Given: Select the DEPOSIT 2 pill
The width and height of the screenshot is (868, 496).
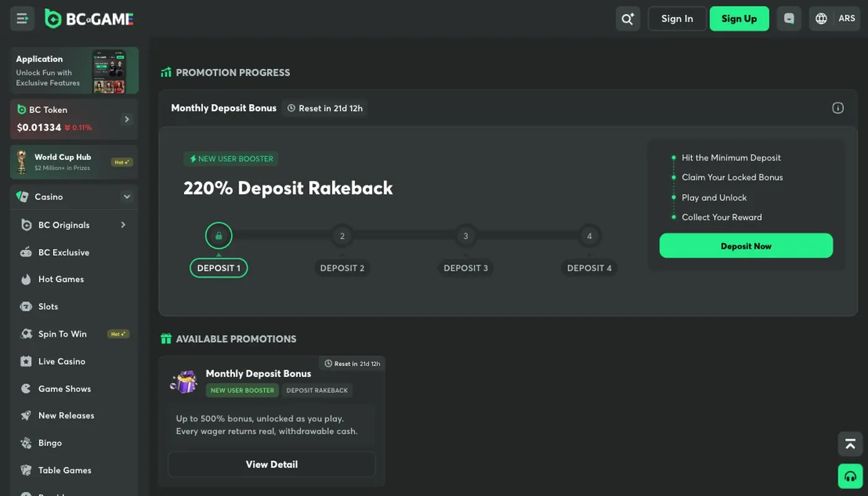Looking at the screenshot, I should tap(342, 268).
